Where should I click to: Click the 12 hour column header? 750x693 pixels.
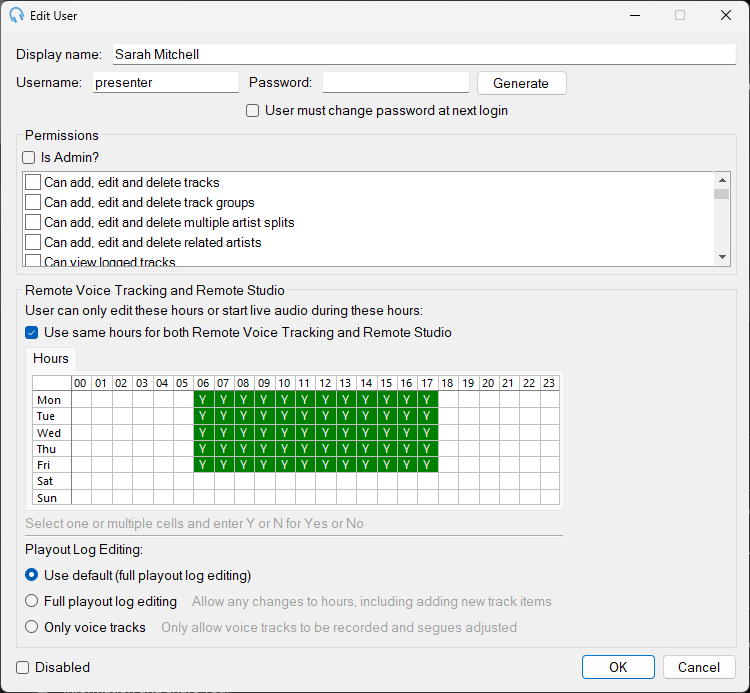point(326,383)
